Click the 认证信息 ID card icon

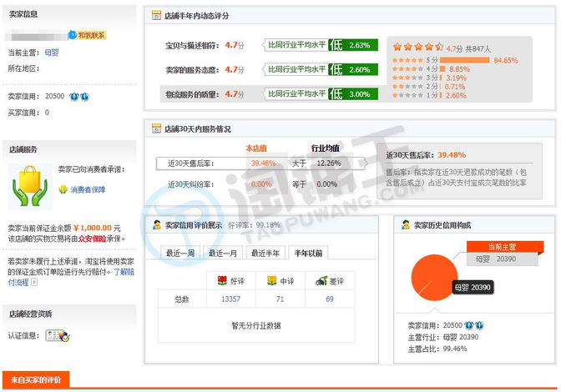58,335
